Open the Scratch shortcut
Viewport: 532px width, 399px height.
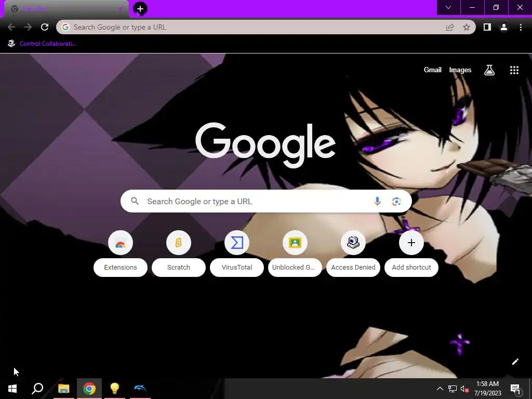point(179,254)
